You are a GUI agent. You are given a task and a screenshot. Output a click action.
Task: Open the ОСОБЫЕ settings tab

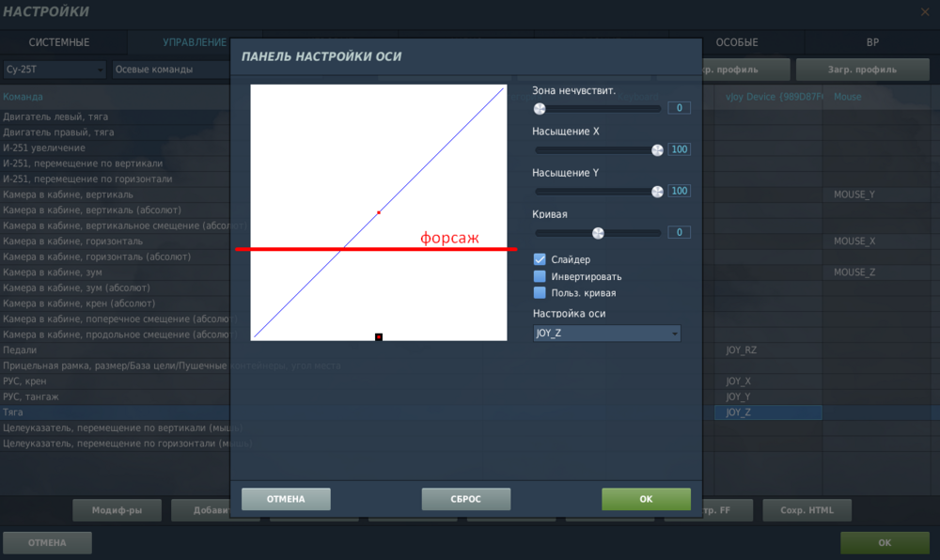pos(738,41)
